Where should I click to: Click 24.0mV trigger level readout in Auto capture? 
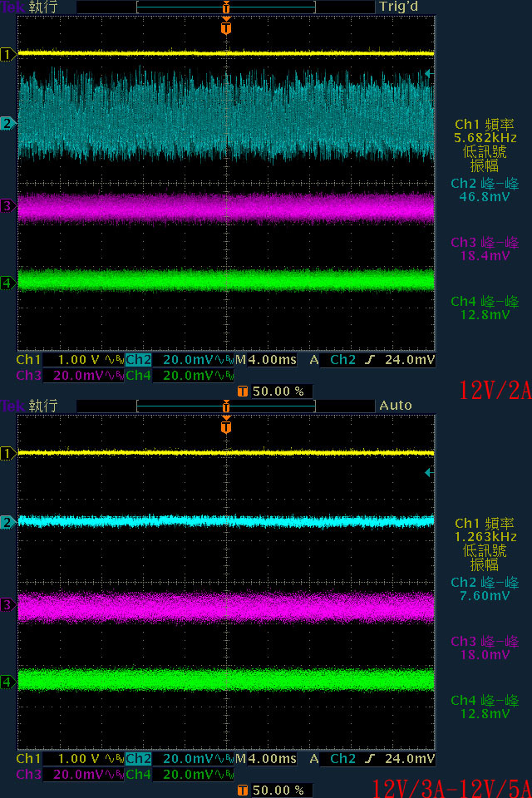pos(410,759)
